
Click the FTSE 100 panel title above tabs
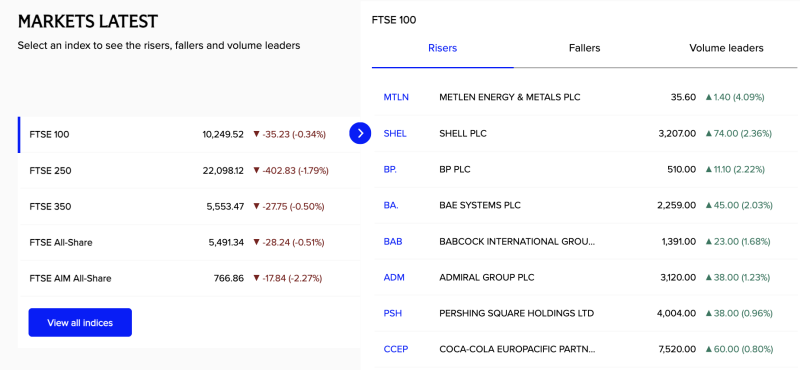(x=394, y=20)
